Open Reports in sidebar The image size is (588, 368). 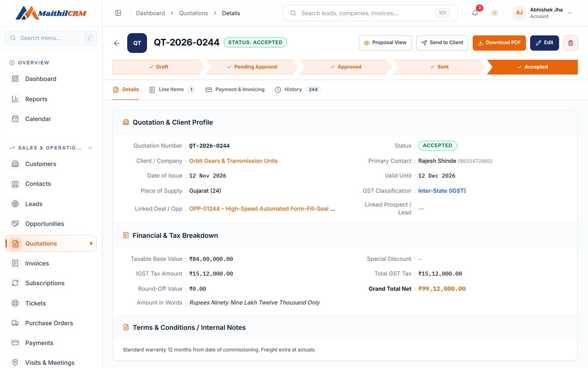coord(51,99)
